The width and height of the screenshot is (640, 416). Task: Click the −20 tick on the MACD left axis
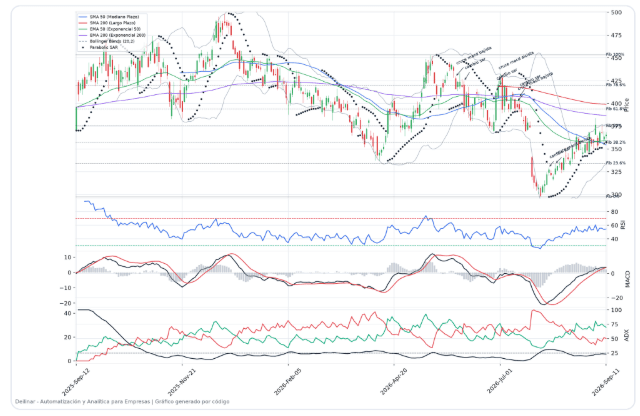tap(66, 303)
